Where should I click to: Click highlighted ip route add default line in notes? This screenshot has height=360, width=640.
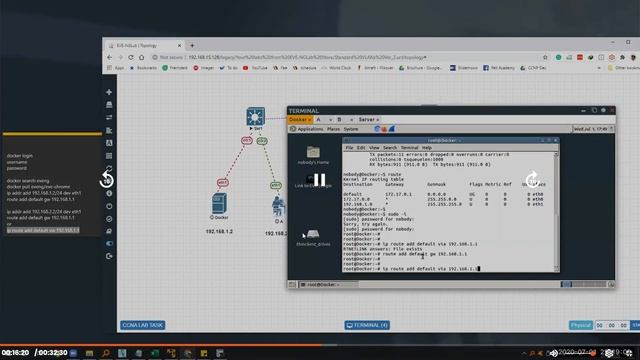(43, 230)
